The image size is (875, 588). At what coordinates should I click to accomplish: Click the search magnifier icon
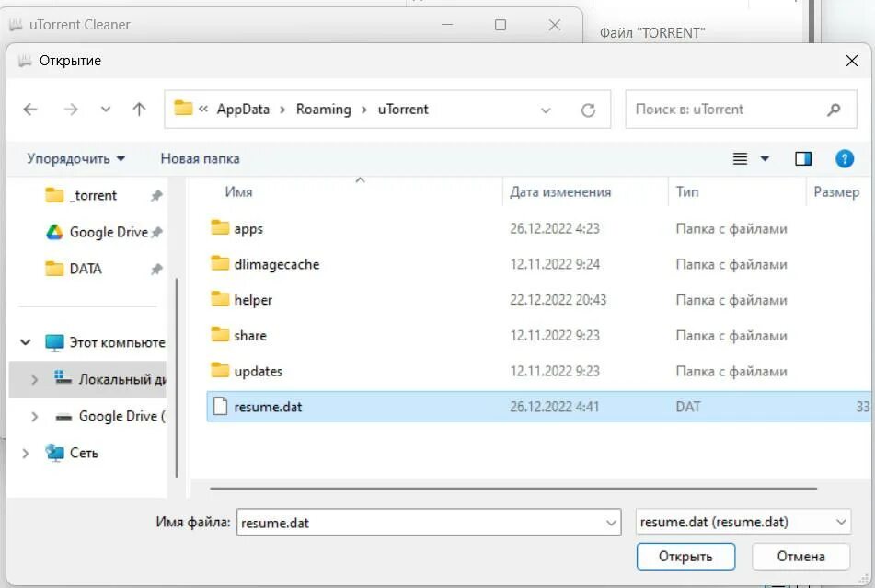tap(834, 110)
